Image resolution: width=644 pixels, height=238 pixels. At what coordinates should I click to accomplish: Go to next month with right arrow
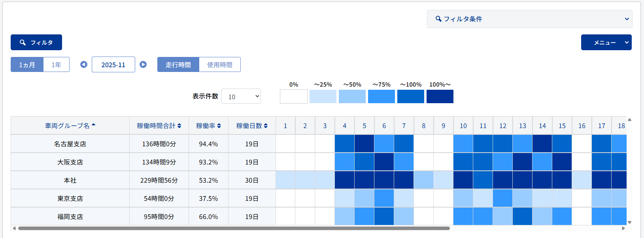(143, 64)
